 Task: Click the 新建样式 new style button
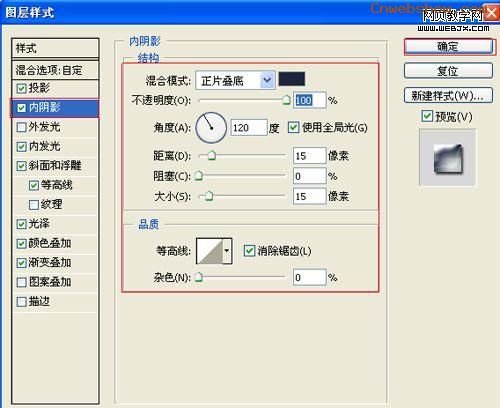pos(448,96)
